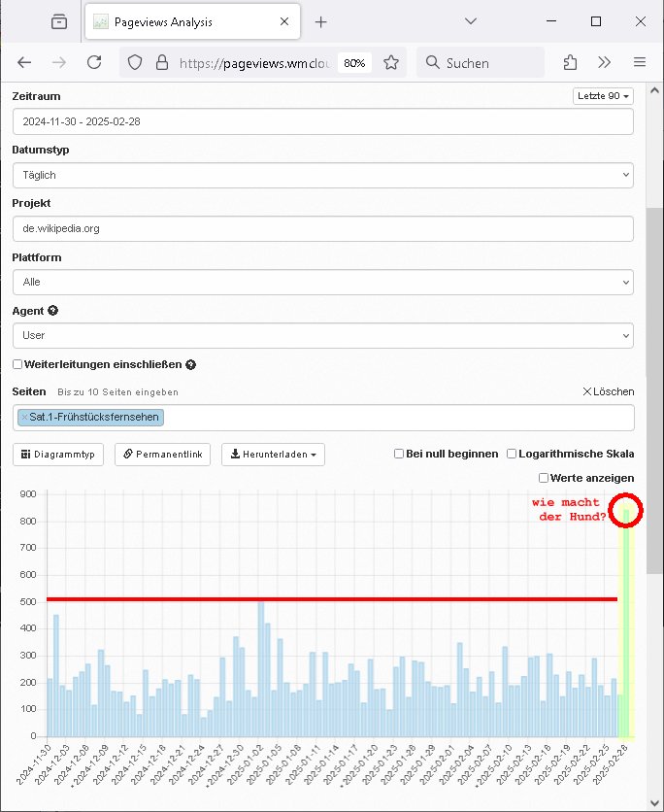Click the vertical scrollbar thumb
Viewport: 664px width, 812px height.
tap(654, 390)
